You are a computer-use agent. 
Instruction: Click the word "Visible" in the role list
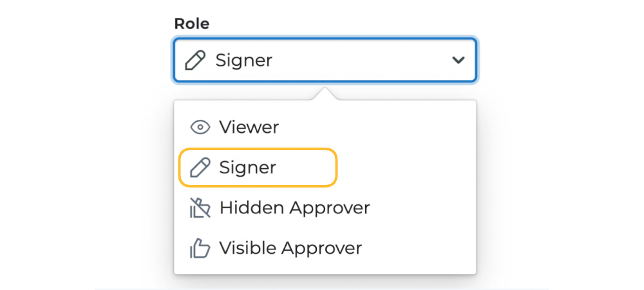[x=246, y=248]
